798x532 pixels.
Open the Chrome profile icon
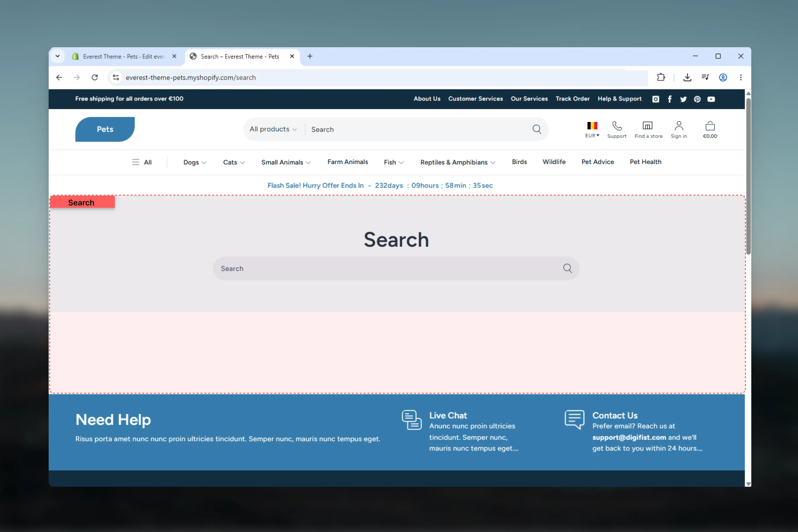723,77
